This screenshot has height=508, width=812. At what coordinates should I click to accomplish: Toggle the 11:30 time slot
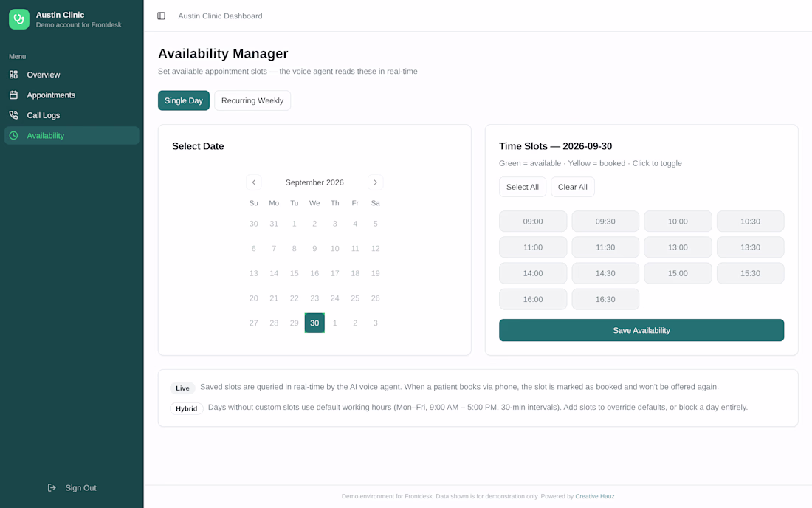coord(605,247)
